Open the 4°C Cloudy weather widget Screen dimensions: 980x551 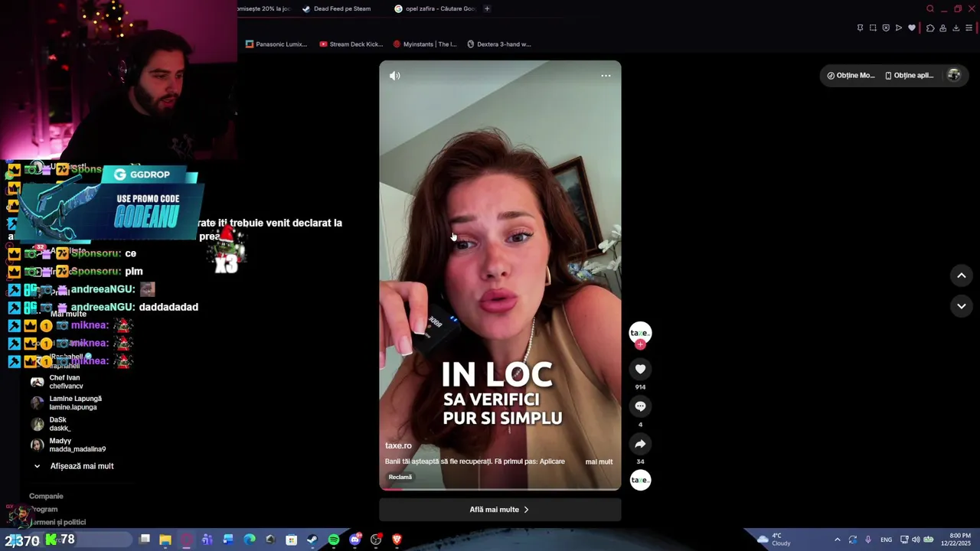[774, 540]
